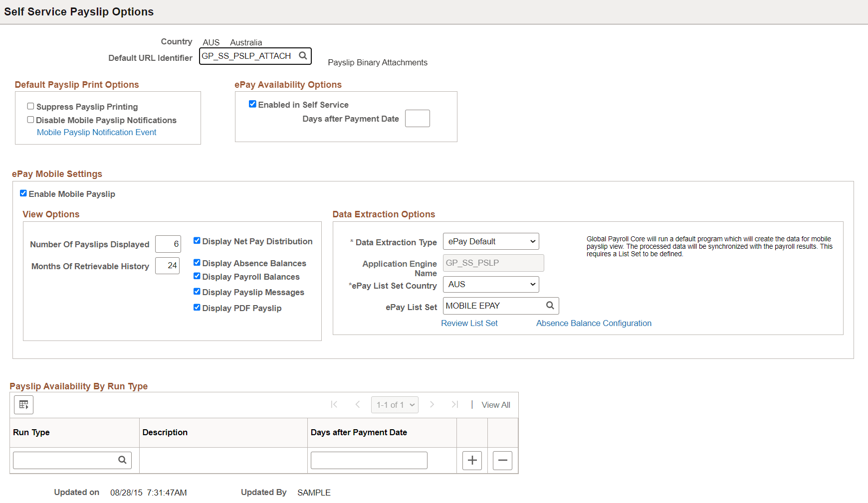
Task: Click the Review List Set link
Action: [469, 323]
